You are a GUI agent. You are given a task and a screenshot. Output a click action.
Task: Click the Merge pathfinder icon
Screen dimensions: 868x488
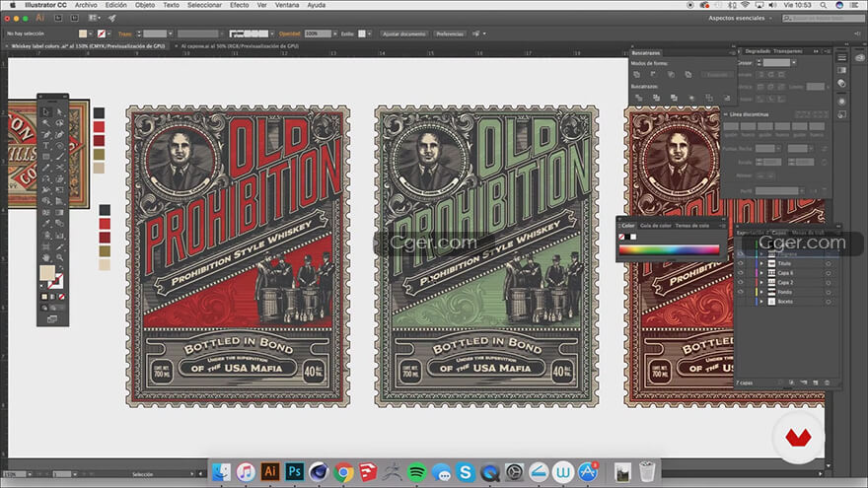tap(674, 98)
